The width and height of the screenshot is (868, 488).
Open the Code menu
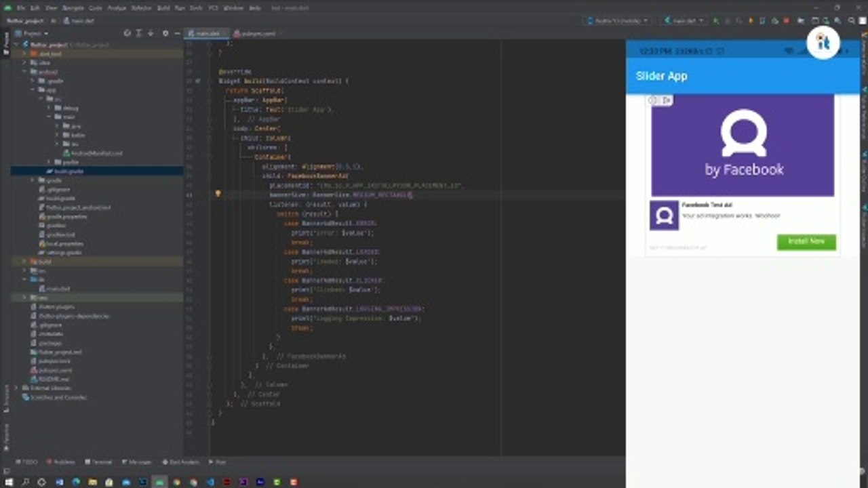pyautogui.click(x=96, y=8)
